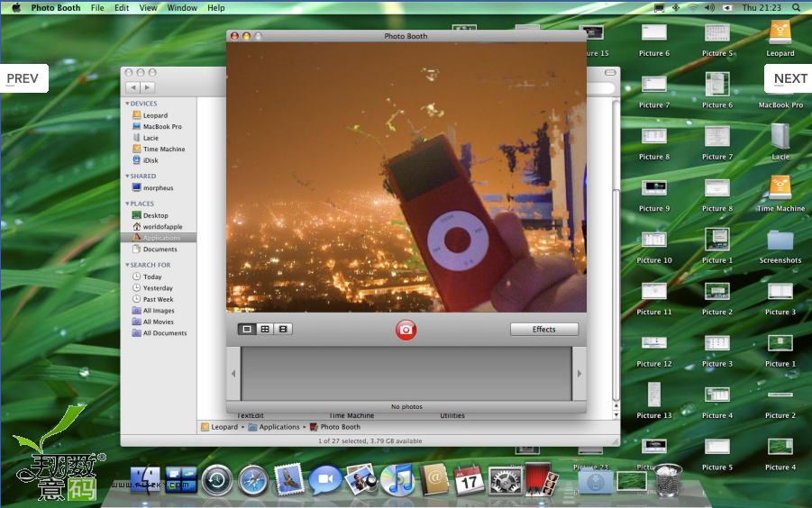Click the Finder window vertical scrollbar
812x508 pixels.
pos(616,295)
